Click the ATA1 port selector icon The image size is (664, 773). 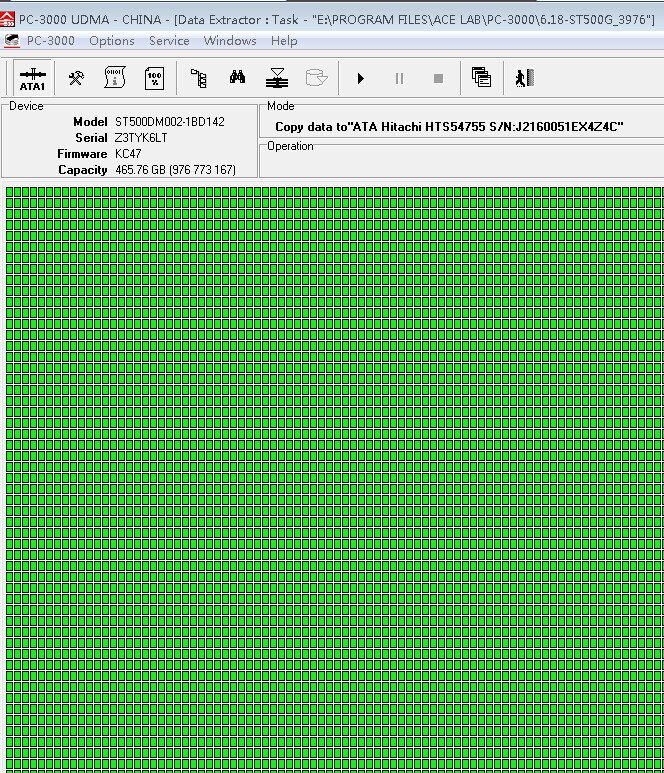pyautogui.click(x=32, y=78)
